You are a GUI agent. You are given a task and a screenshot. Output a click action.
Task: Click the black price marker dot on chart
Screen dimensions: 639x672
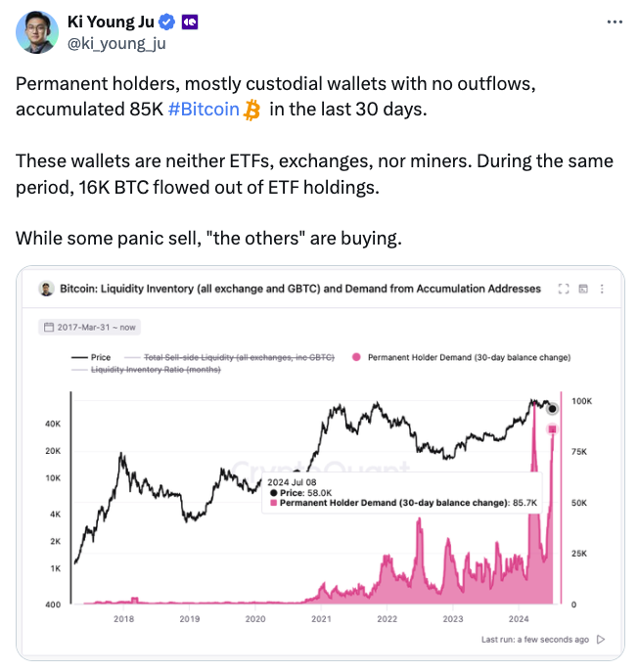[553, 409]
